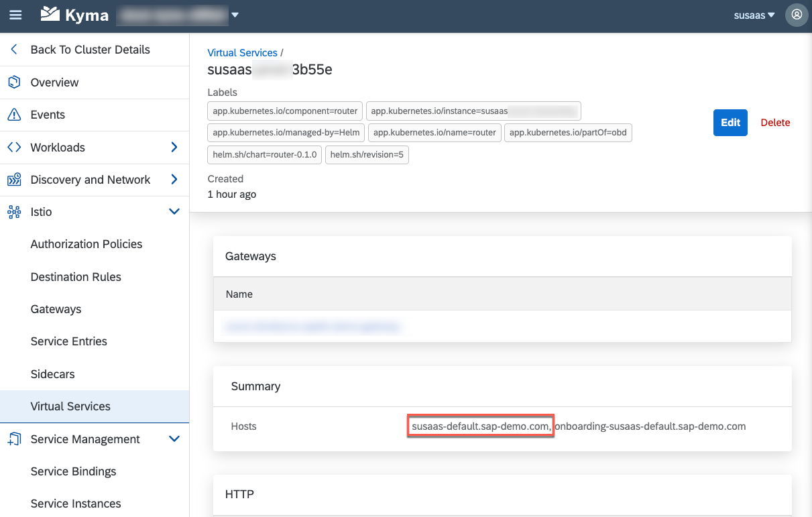Click the onboarding-susaas-default.sap-demo.com host

(650, 426)
